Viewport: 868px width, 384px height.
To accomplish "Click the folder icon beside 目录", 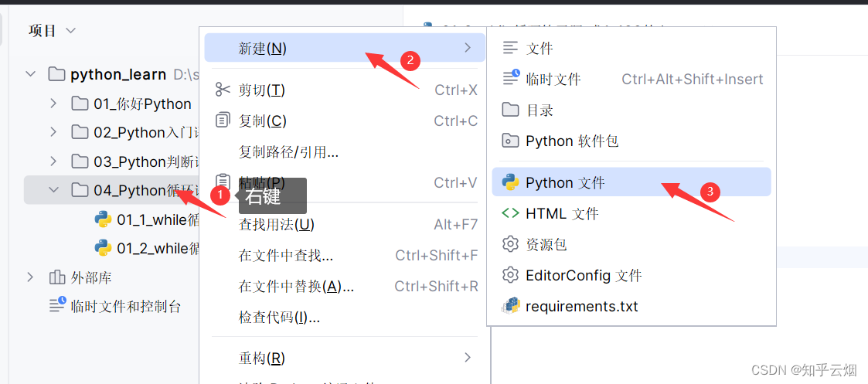I will pyautogui.click(x=510, y=110).
